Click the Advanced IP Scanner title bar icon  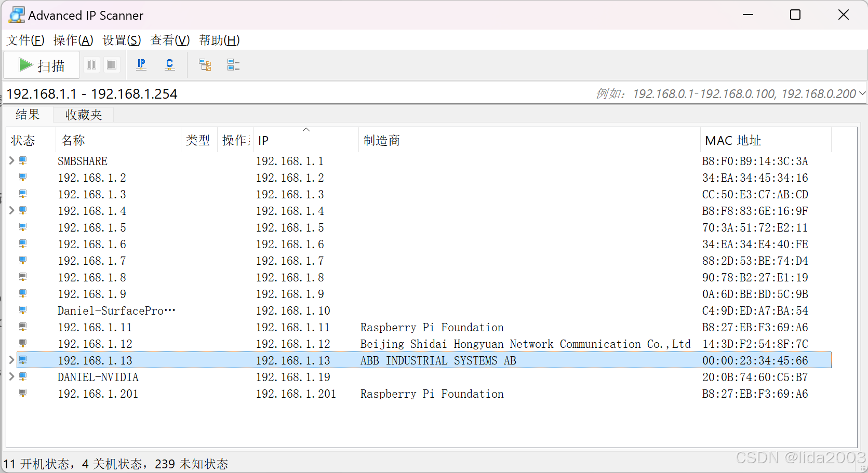[17, 15]
